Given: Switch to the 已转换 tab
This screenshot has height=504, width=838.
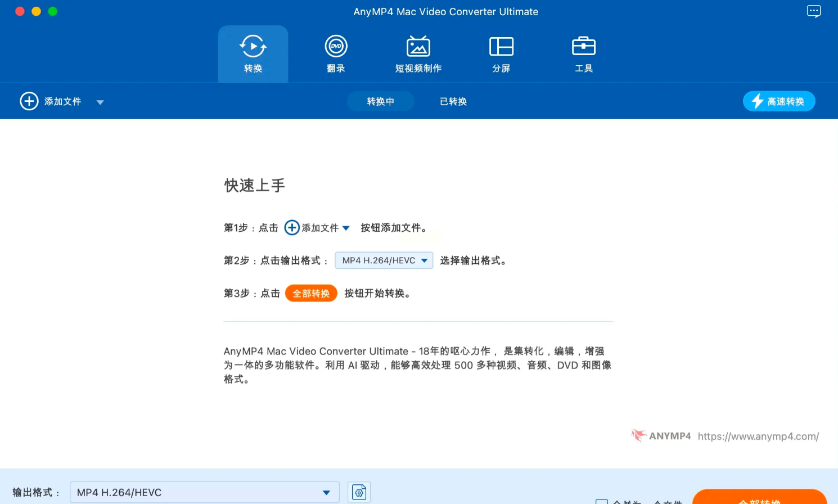Looking at the screenshot, I should (x=453, y=101).
